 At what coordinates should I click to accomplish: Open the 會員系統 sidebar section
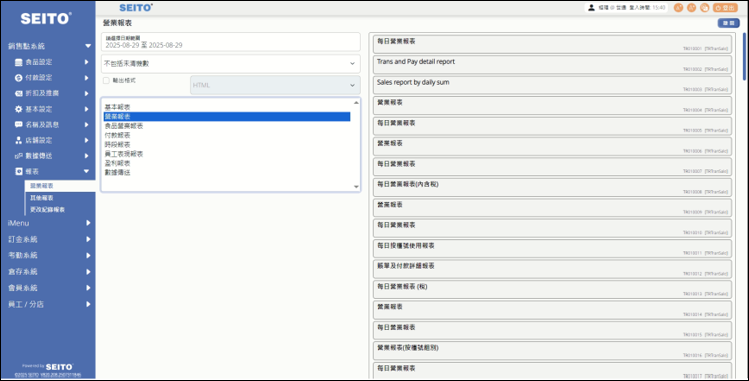coord(48,288)
